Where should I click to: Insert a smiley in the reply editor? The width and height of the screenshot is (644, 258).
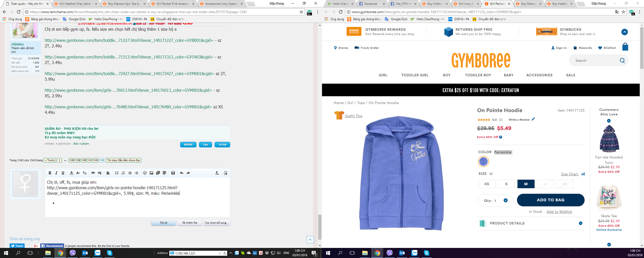click(x=145, y=173)
